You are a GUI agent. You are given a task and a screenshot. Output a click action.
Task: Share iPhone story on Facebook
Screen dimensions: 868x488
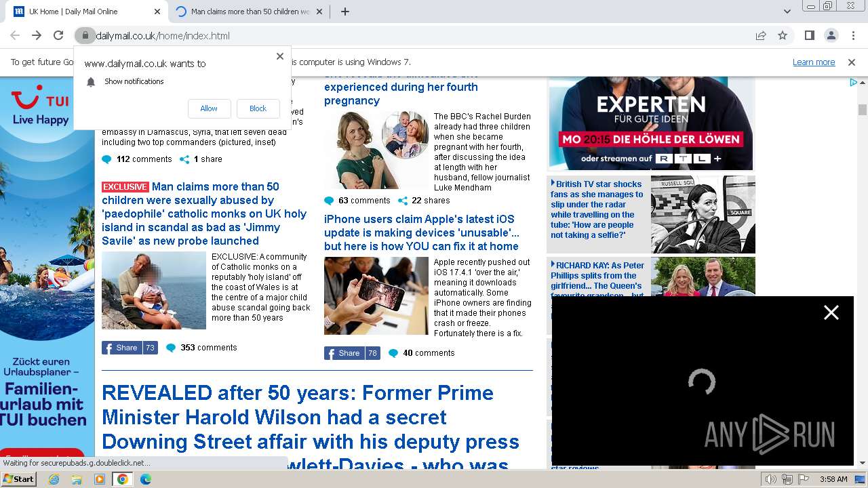[x=352, y=353]
